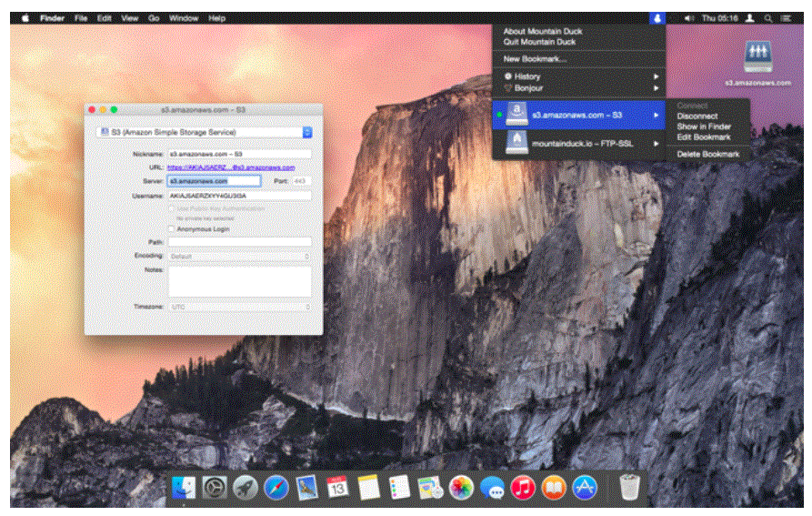Click the Bonjour icon in the menu
The height and width of the screenshot is (516, 812).
[x=508, y=88]
